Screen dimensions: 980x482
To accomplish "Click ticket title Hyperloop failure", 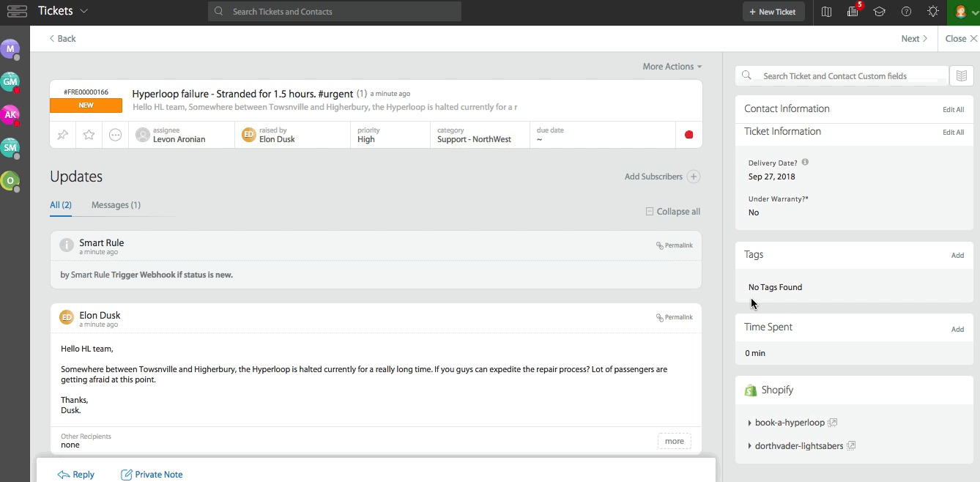I will pos(242,94).
